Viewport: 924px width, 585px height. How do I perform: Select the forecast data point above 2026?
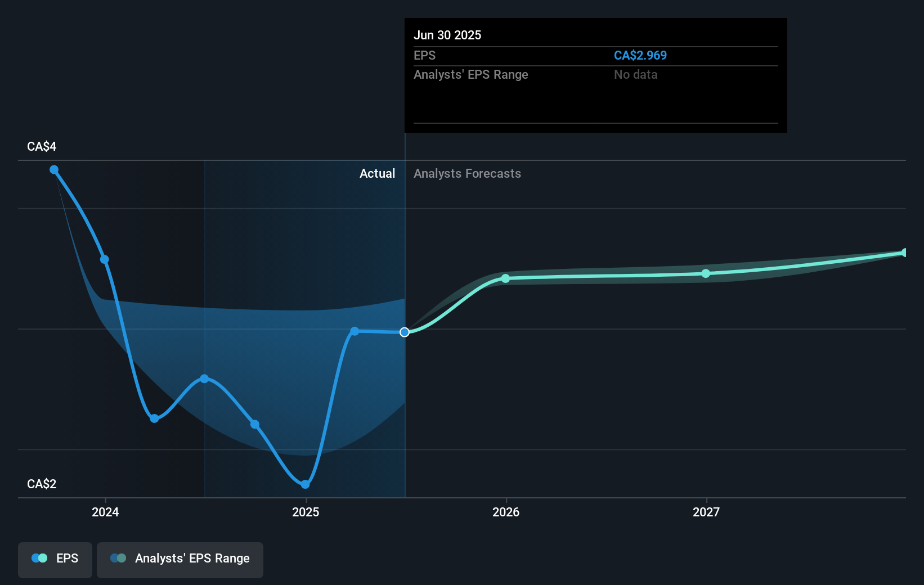(x=505, y=278)
